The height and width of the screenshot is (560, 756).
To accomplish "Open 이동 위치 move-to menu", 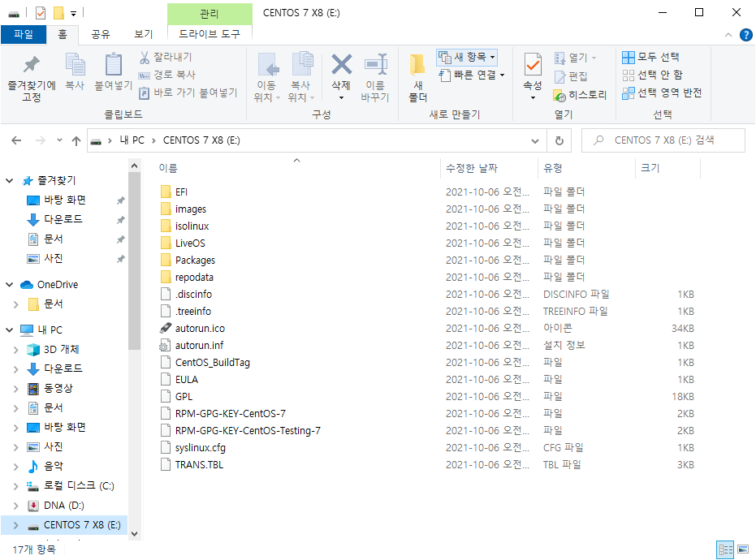I will 266,78.
